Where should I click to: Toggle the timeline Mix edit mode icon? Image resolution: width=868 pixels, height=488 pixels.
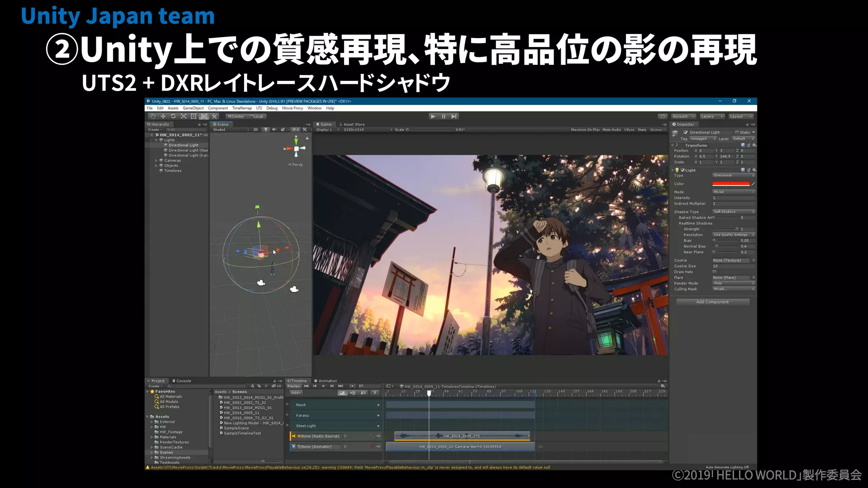pyautogui.click(x=342, y=393)
